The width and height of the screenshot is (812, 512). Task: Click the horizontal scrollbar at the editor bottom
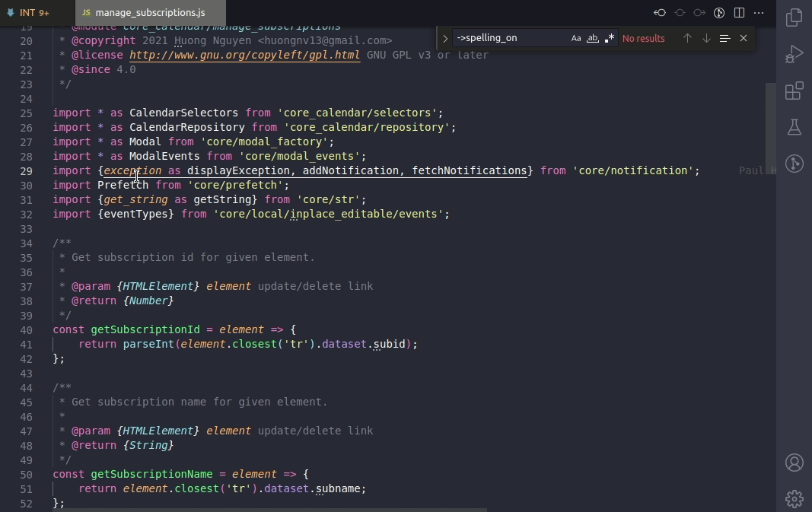(x=269, y=510)
